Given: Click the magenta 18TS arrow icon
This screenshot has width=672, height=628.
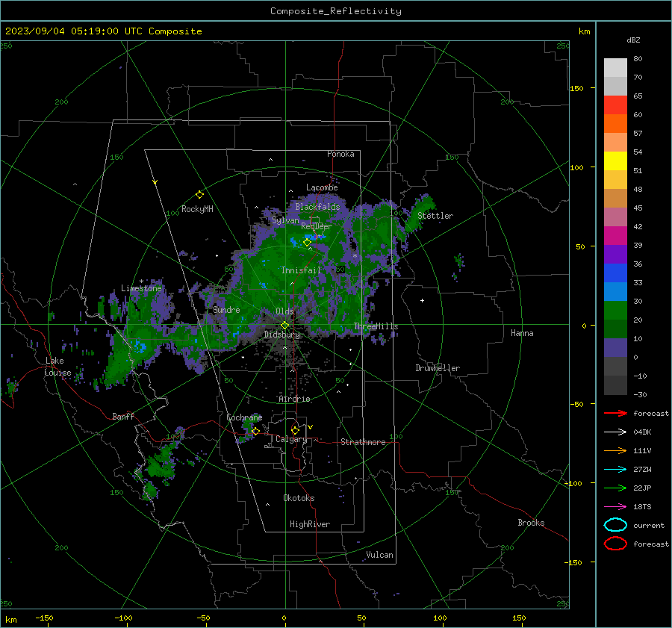Looking at the screenshot, I should tap(615, 507).
